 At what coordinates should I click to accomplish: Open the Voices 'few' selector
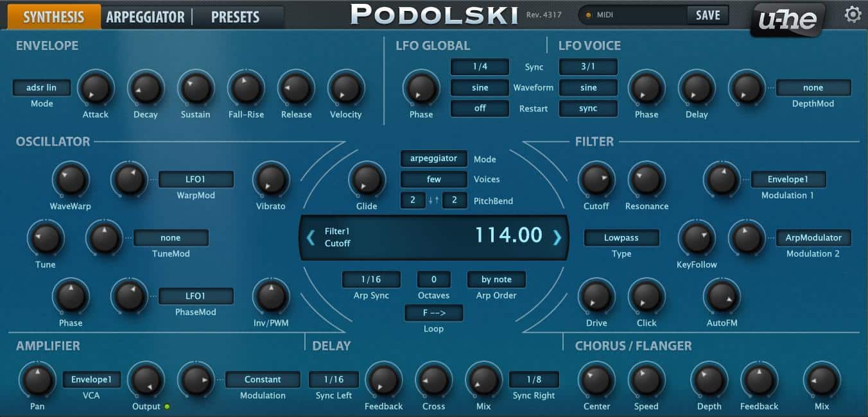pyautogui.click(x=434, y=180)
